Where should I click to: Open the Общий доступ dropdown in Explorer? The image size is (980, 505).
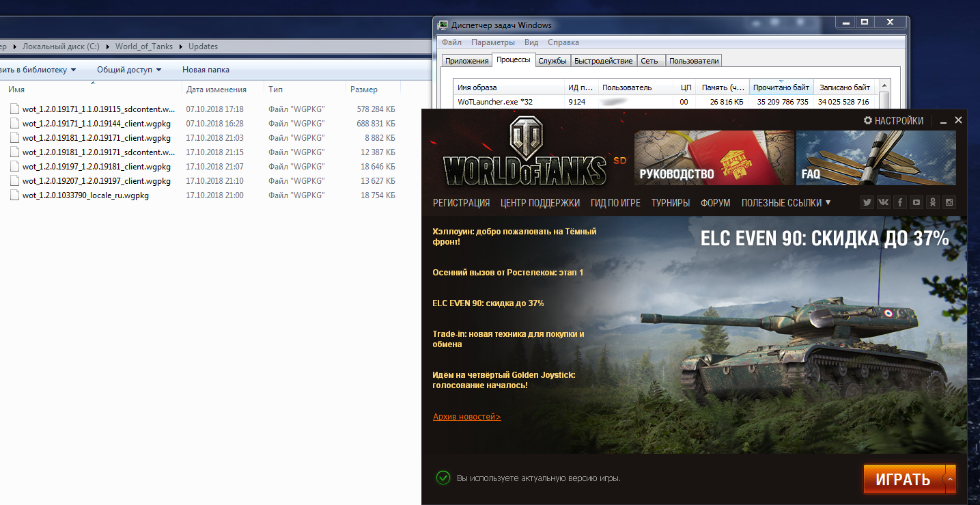[129, 70]
